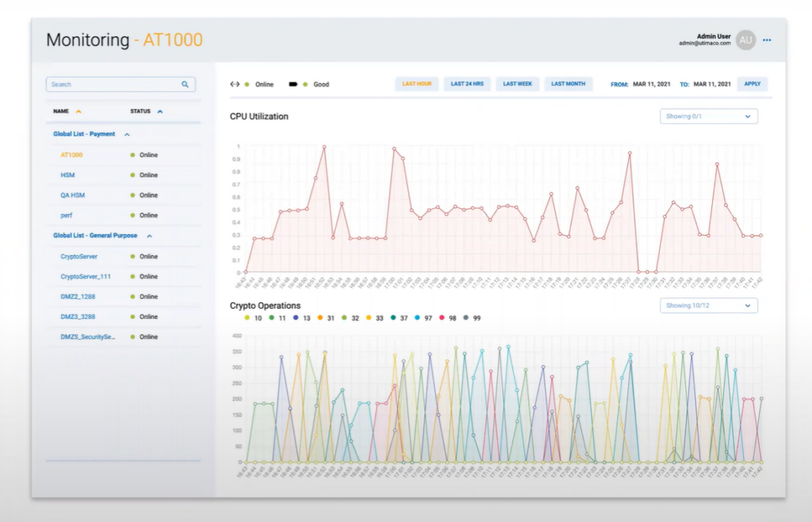Click the AU admin user avatar
Viewport: 812px width, 522px height.
(x=744, y=40)
